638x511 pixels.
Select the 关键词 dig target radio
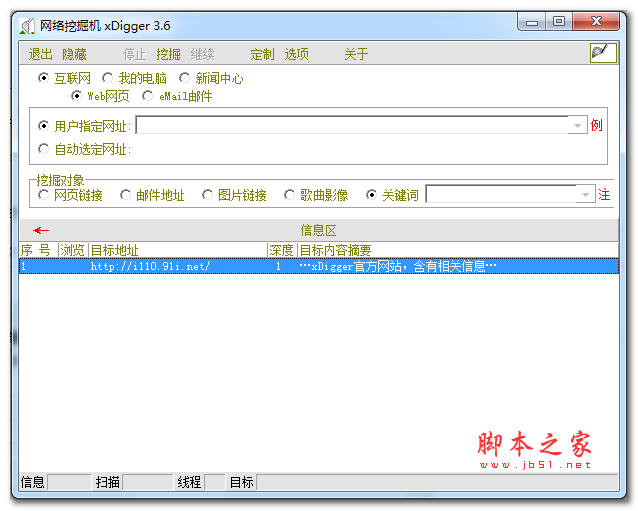pos(371,195)
